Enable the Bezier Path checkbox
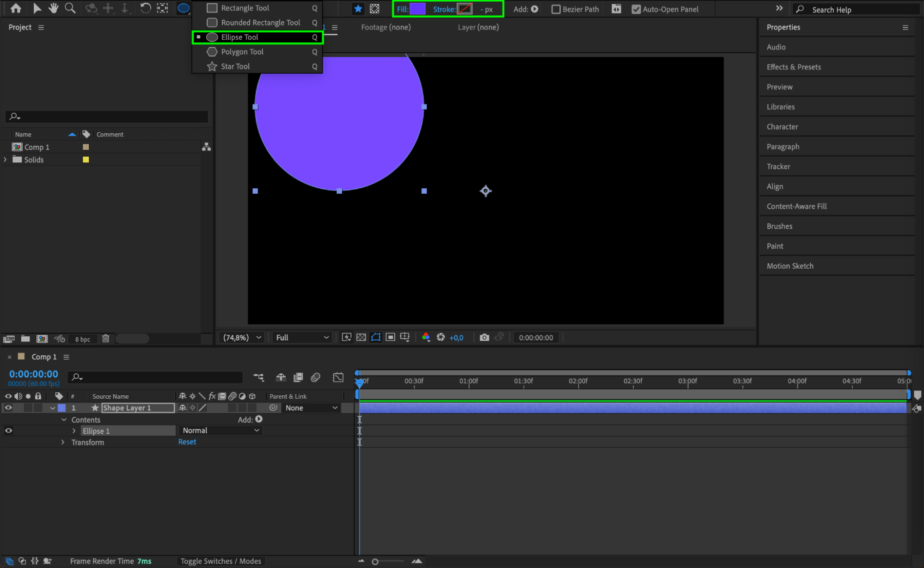This screenshot has height=568, width=924. pyautogui.click(x=556, y=9)
